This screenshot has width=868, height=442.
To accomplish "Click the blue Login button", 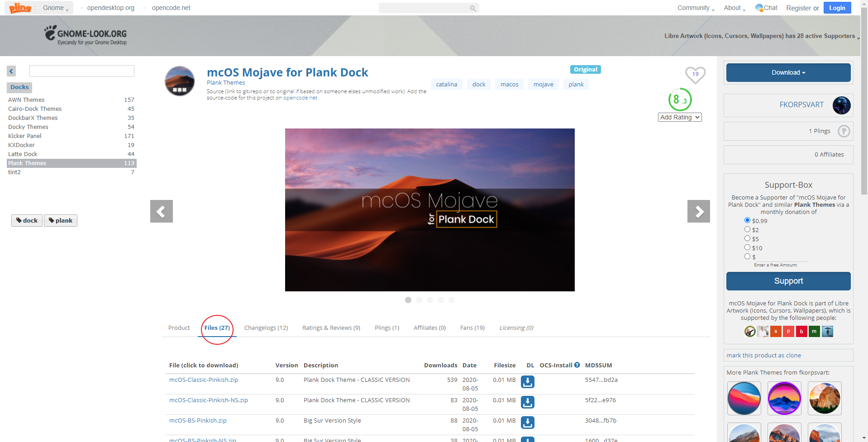I will (837, 8).
